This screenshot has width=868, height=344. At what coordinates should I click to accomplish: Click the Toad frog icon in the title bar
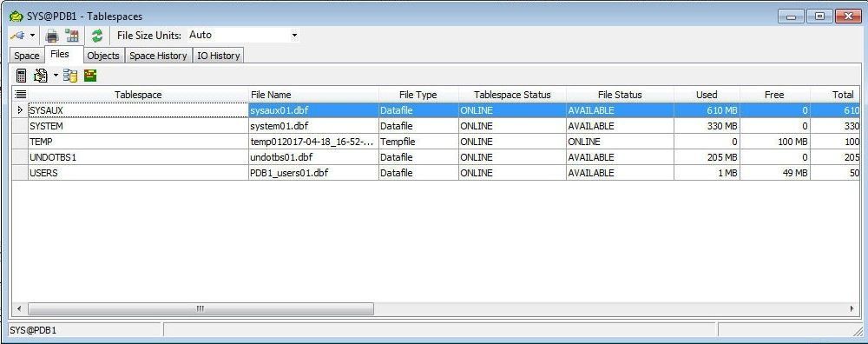(16, 16)
